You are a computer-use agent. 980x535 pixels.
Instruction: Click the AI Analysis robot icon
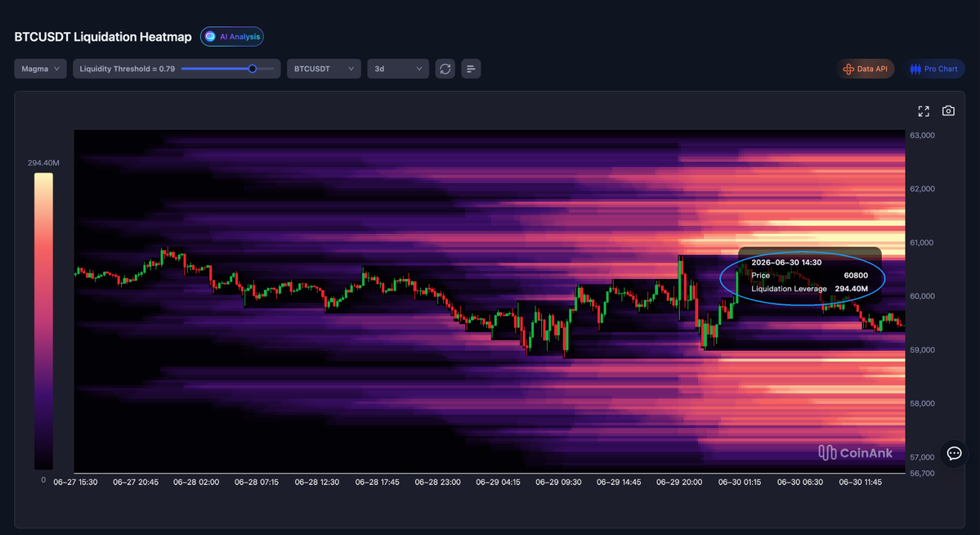pos(210,37)
